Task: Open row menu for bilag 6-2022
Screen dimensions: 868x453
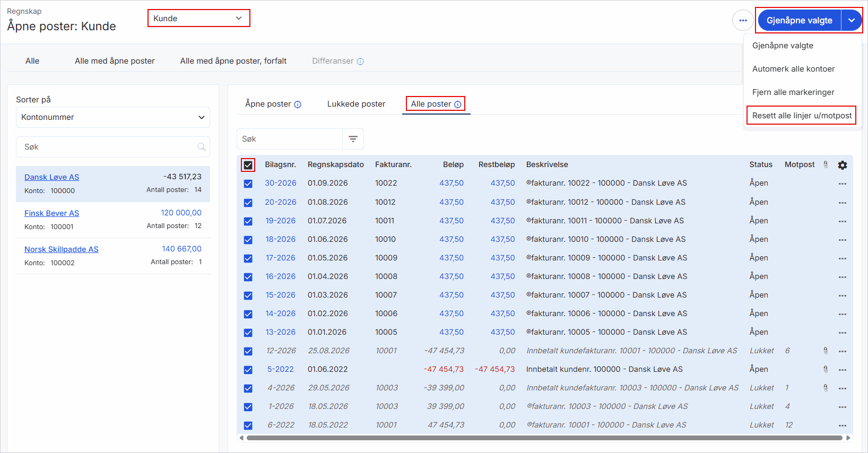Action: [x=843, y=425]
